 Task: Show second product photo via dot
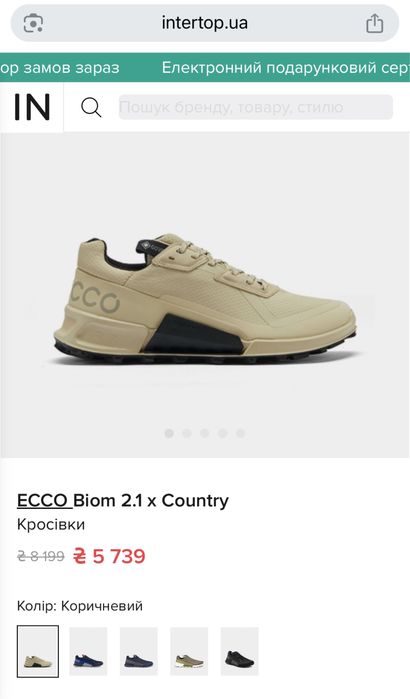click(x=187, y=433)
